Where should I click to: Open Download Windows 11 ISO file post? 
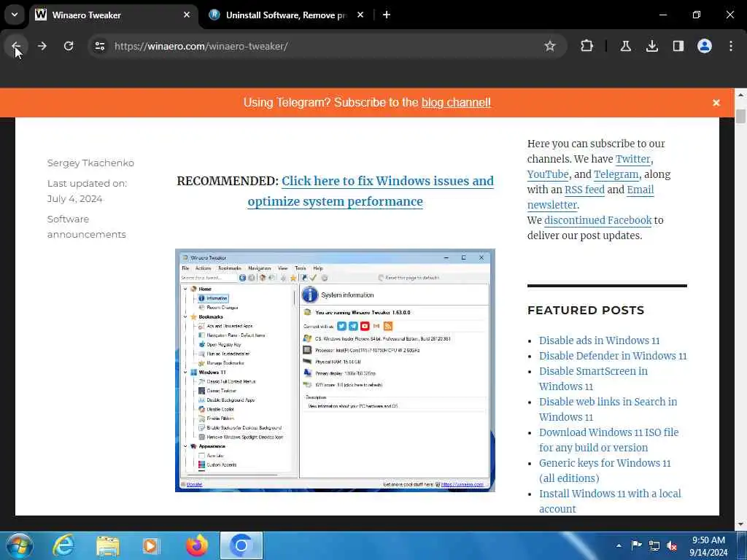coord(609,440)
